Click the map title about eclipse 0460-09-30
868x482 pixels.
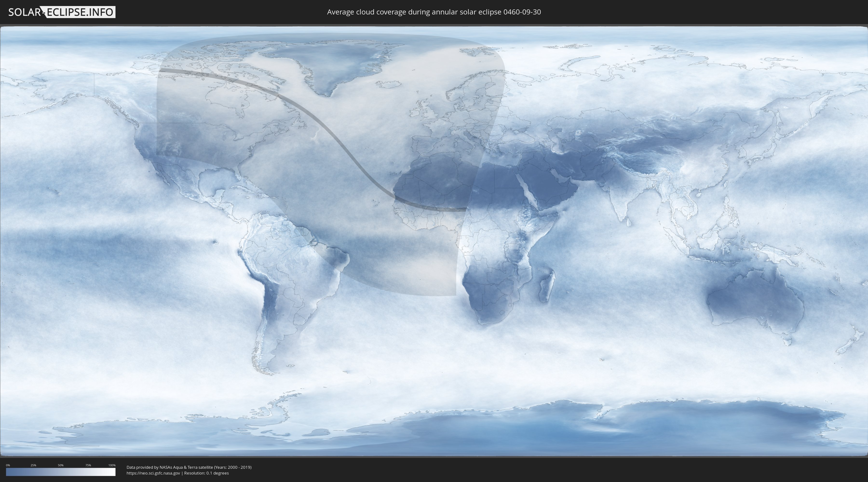point(434,12)
